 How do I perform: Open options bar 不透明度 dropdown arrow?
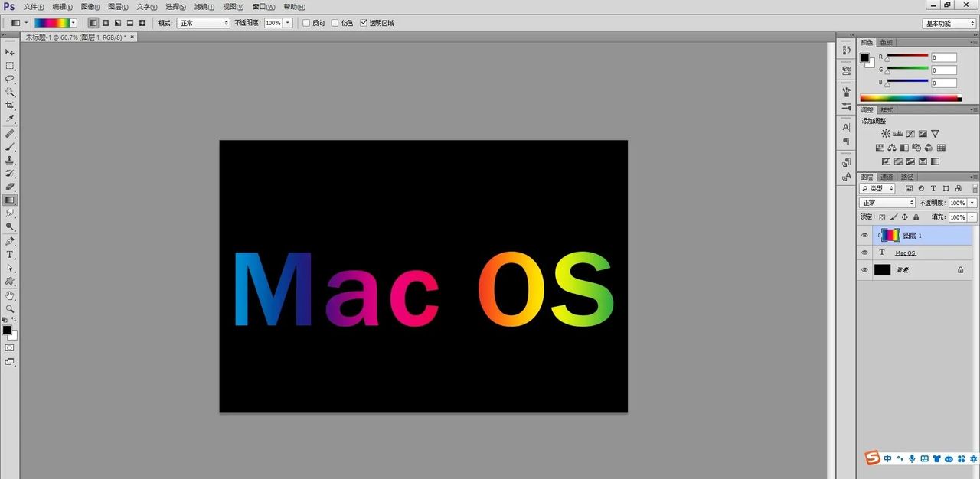point(288,23)
